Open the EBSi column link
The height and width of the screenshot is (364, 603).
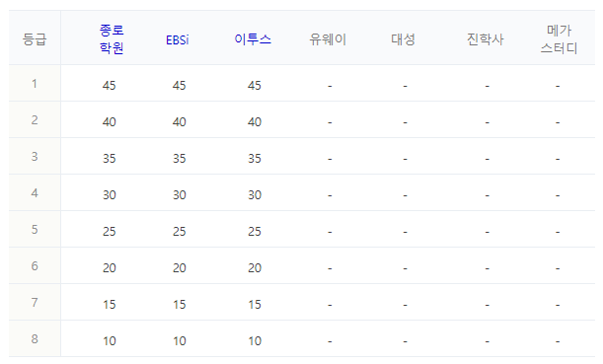tap(178, 40)
